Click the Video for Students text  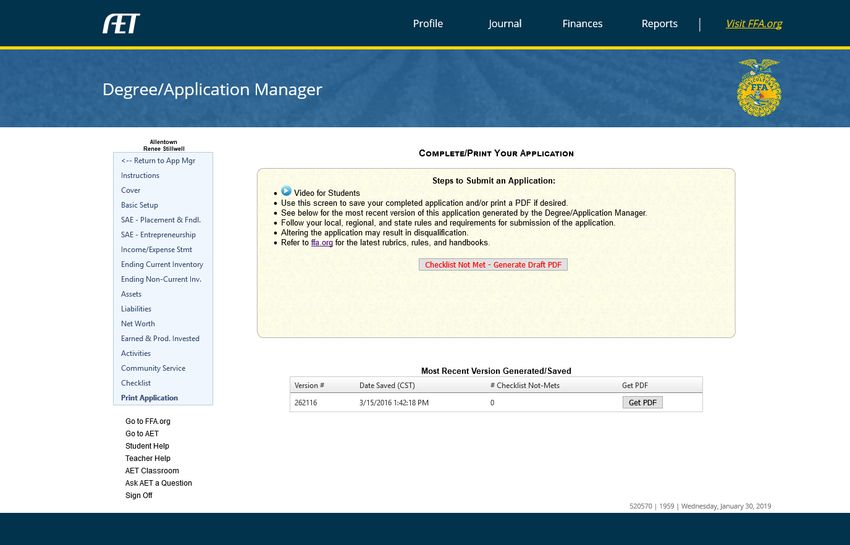click(327, 193)
